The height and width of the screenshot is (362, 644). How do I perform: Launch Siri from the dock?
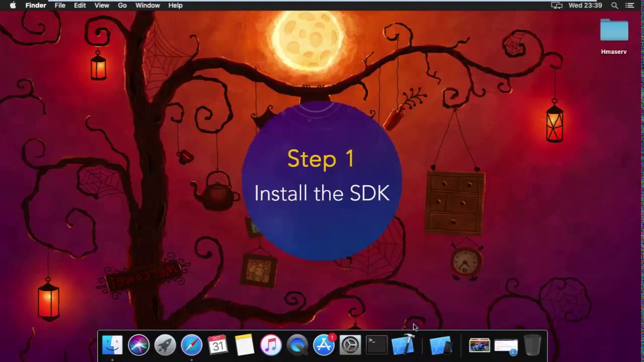pos(138,345)
